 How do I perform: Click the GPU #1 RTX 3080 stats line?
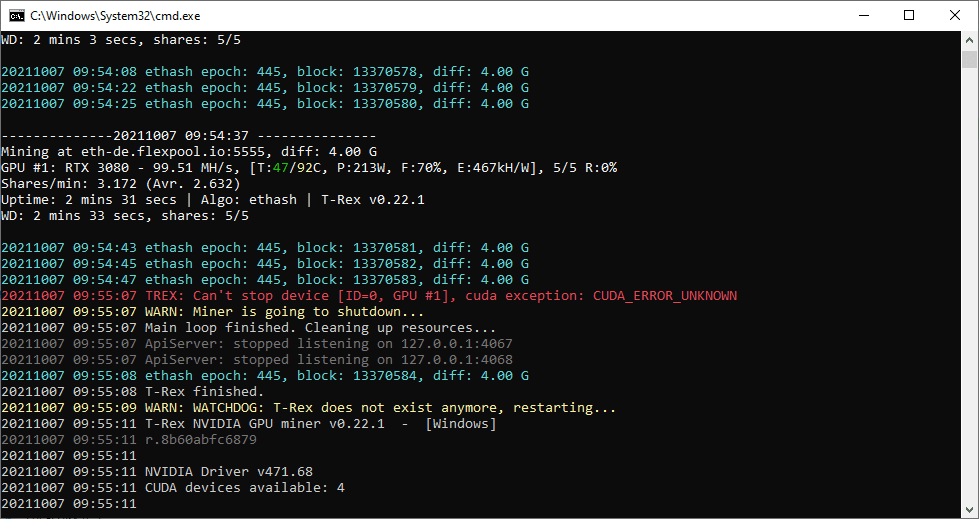click(309, 168)
